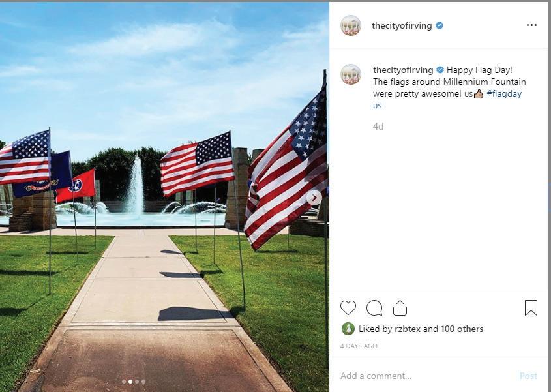Advance to next photo with the carousel arrow
The width and height of the screenshot is (551, 392).
tap(314, 198)
